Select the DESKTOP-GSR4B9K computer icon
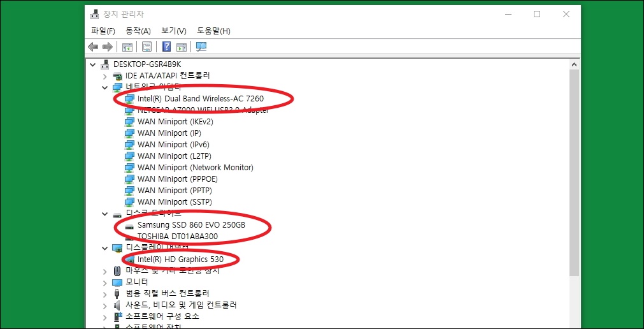 (106, 64)
